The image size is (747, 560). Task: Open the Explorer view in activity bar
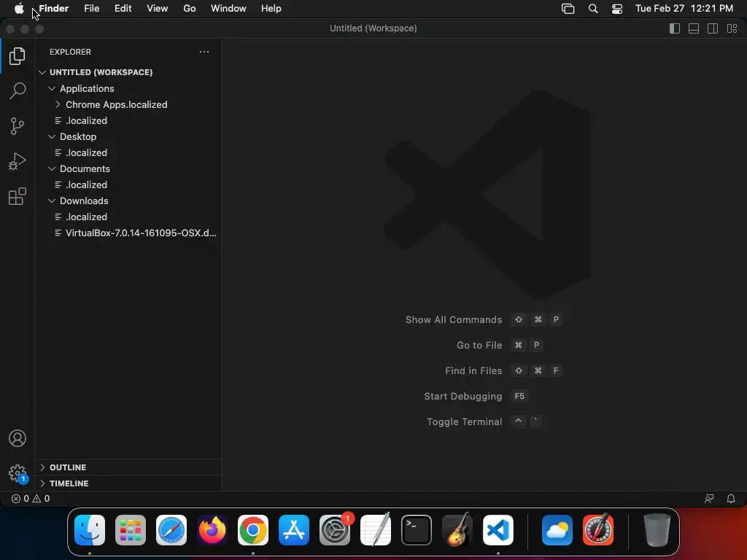click(x=18, y=56)
